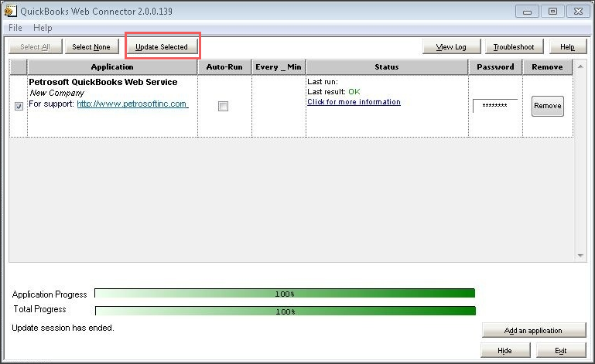Maximize the Web Connector window
Image resolution: width=595 pixels, height=364 pixels.
point(553,12)
